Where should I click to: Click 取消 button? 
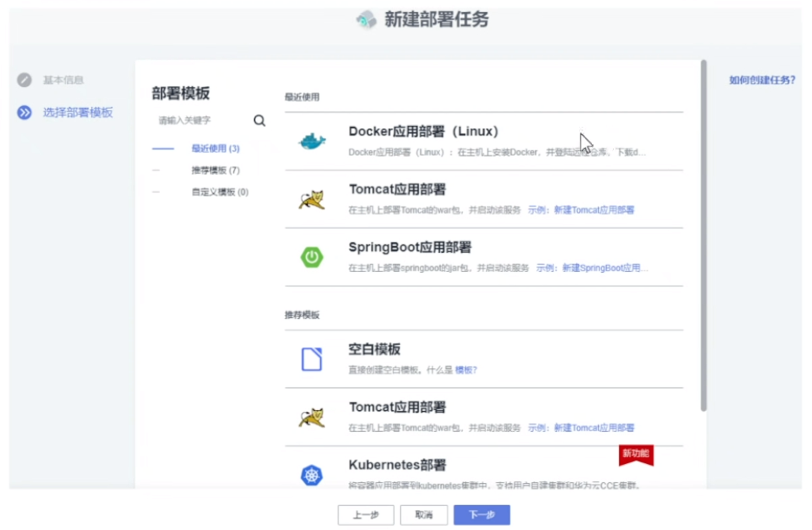(x=423, y=515)
